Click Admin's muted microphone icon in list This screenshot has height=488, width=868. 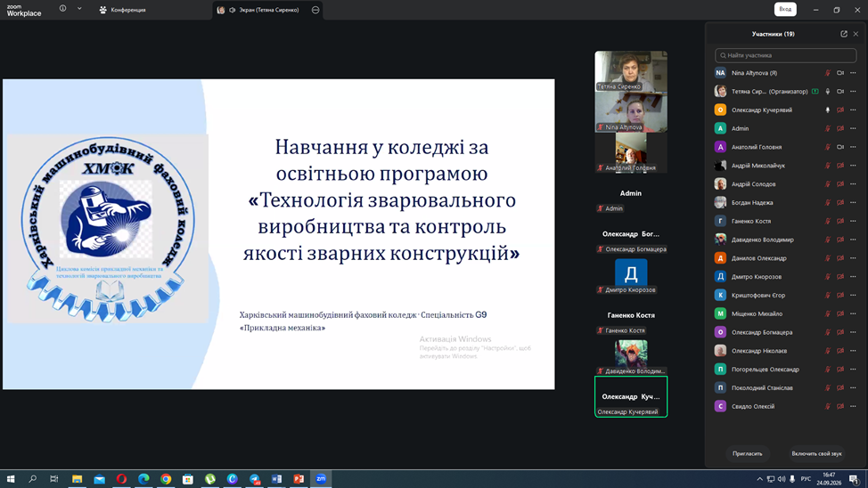(x=828, y=128)
